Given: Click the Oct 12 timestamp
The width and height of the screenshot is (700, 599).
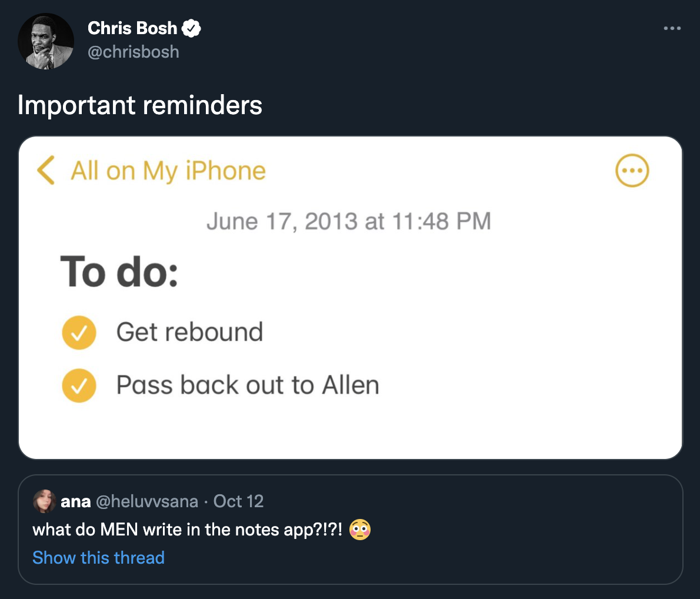Looking at the screenshot, I should coord(239,501).
